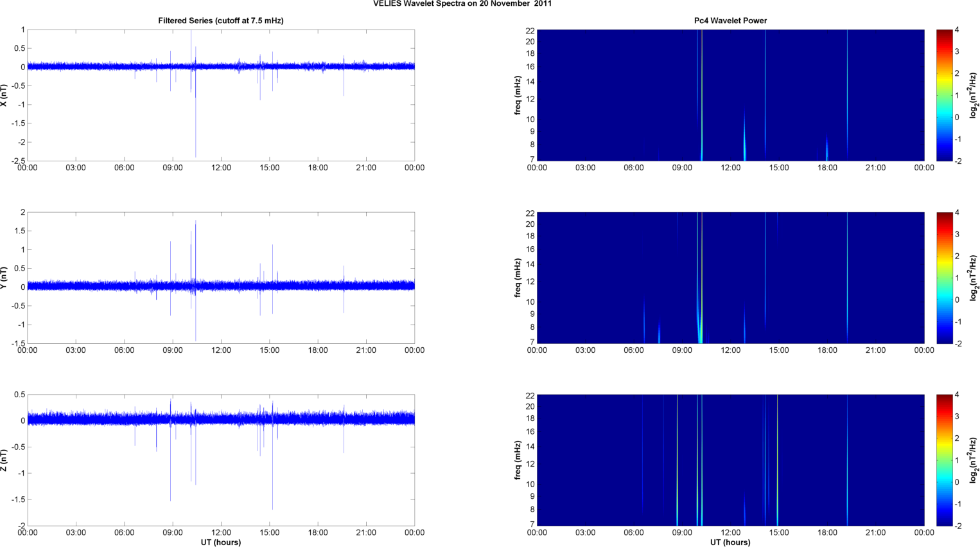This screenshot has height=547, width=980.
Task: Click the X (nT) axis label
Action: (x=4, y=95)
